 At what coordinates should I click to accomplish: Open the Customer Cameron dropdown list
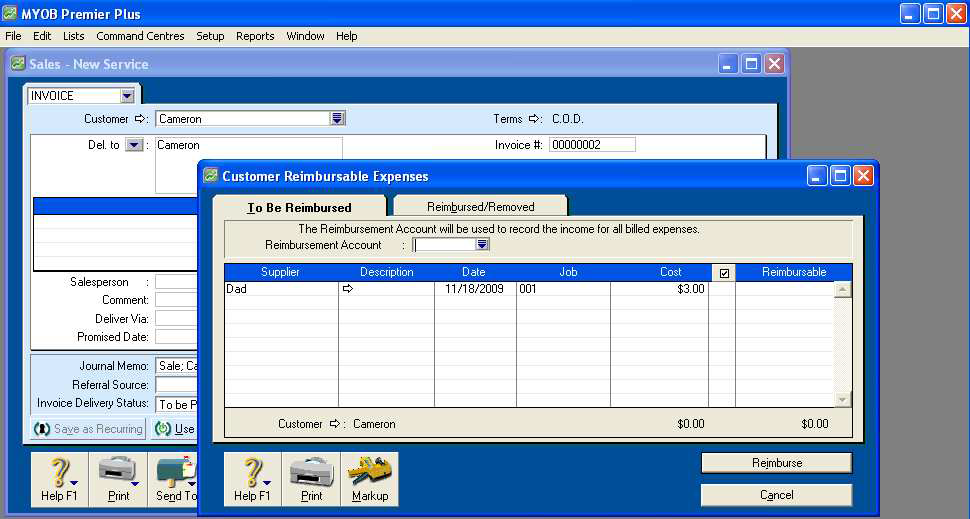(337, 118)
